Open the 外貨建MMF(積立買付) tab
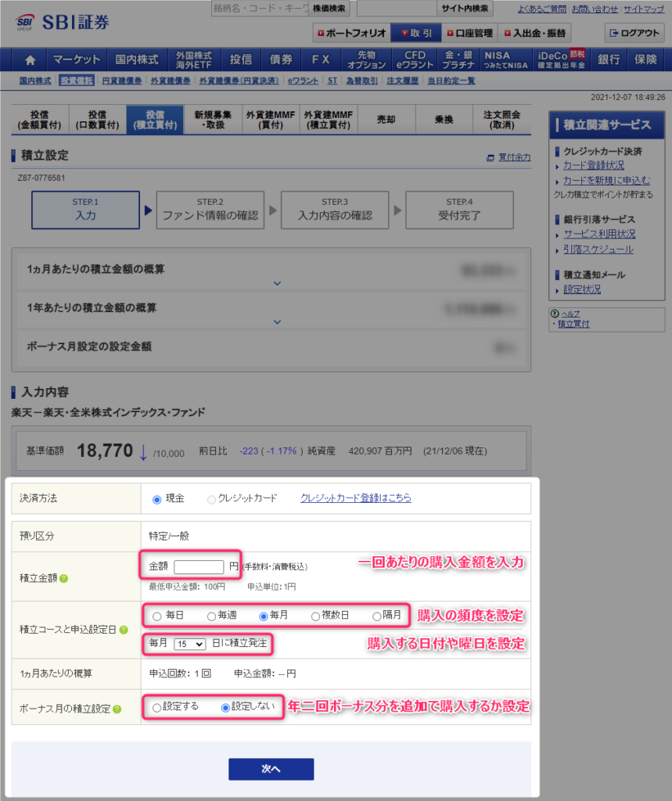Screen dimensions: 672x801 (x=328, y=120)
